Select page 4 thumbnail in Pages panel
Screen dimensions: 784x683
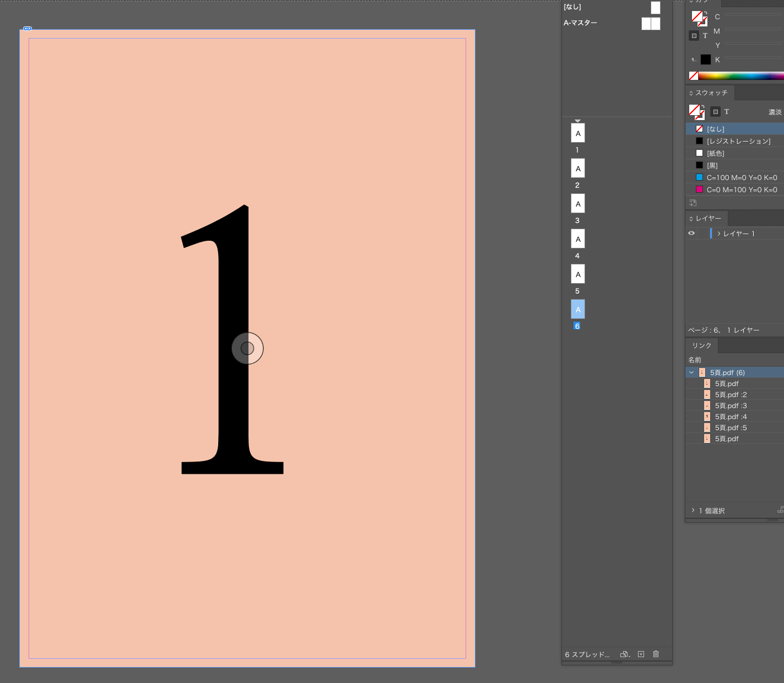pos(578,238)
